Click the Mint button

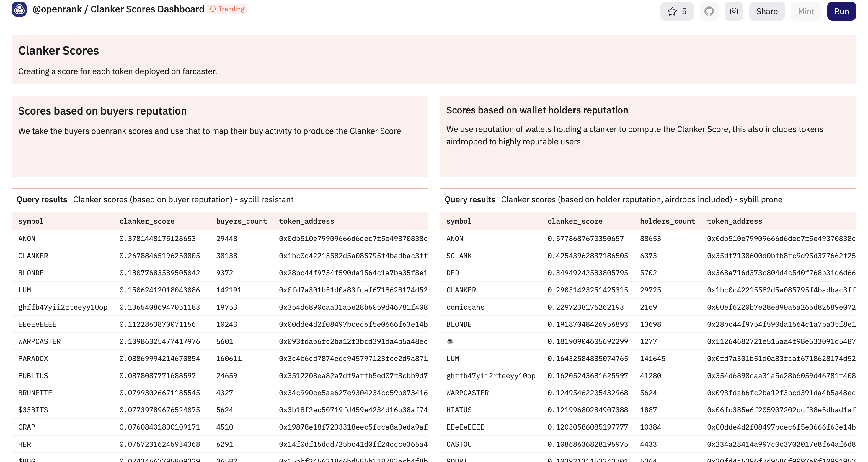coord(806,11)
